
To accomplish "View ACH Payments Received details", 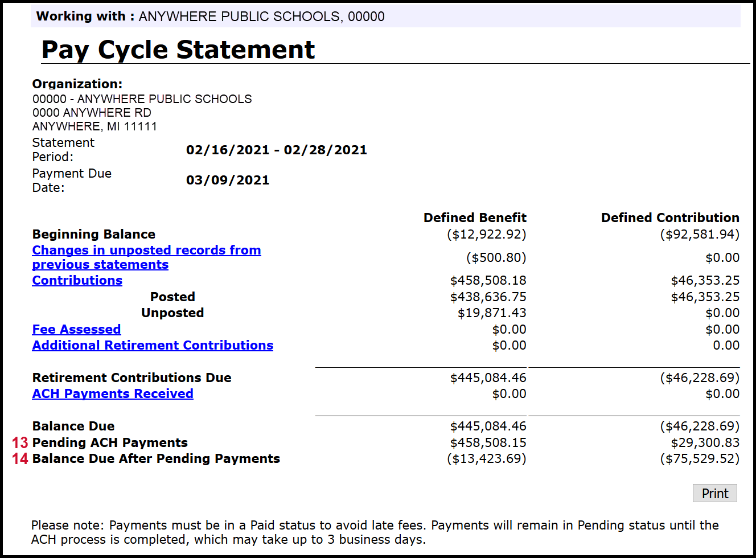I will 112,393.
